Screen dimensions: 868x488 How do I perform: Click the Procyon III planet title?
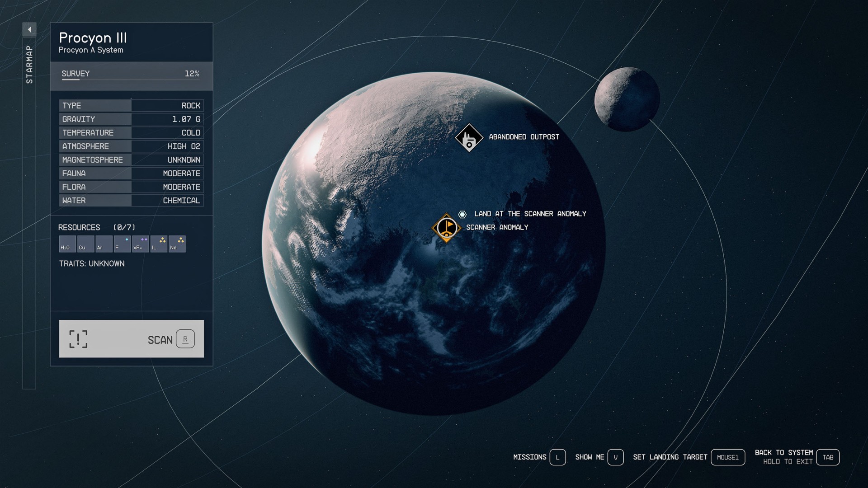point(93,38)
